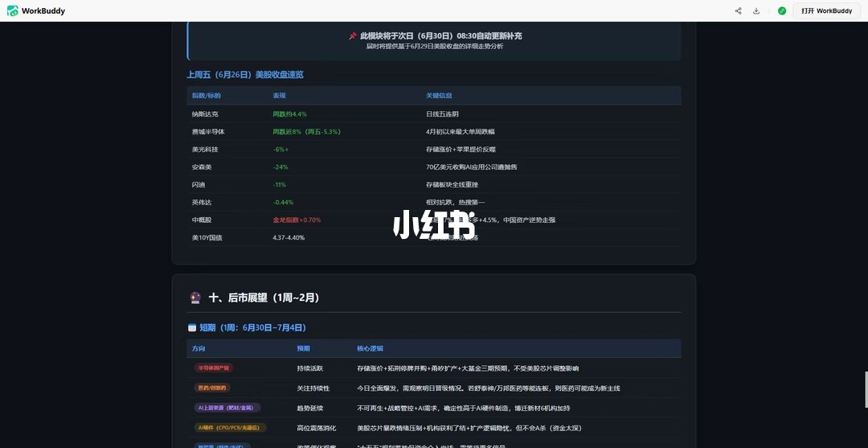
Task: Click the value -24%
Action: pyautogui.click(x=280, y=166)
